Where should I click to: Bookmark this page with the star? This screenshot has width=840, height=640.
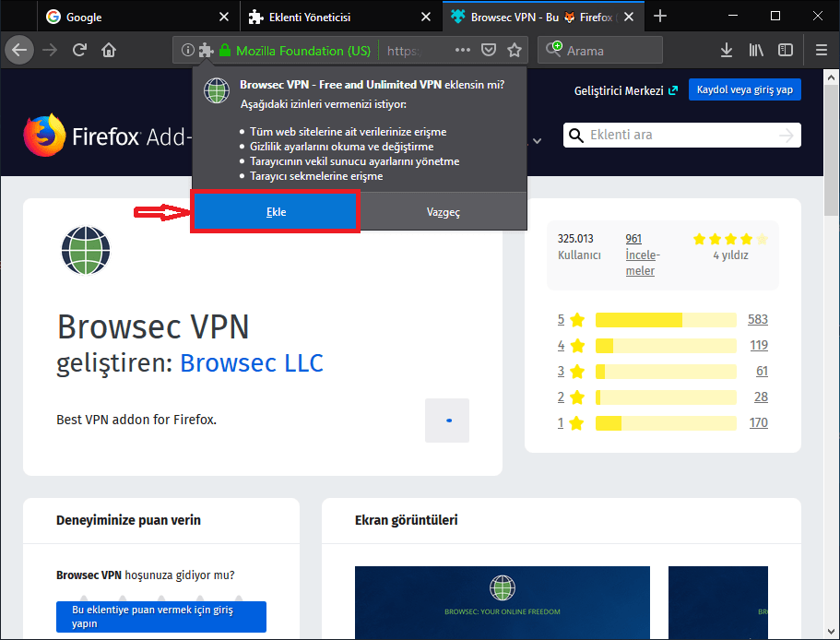(515, 51)
